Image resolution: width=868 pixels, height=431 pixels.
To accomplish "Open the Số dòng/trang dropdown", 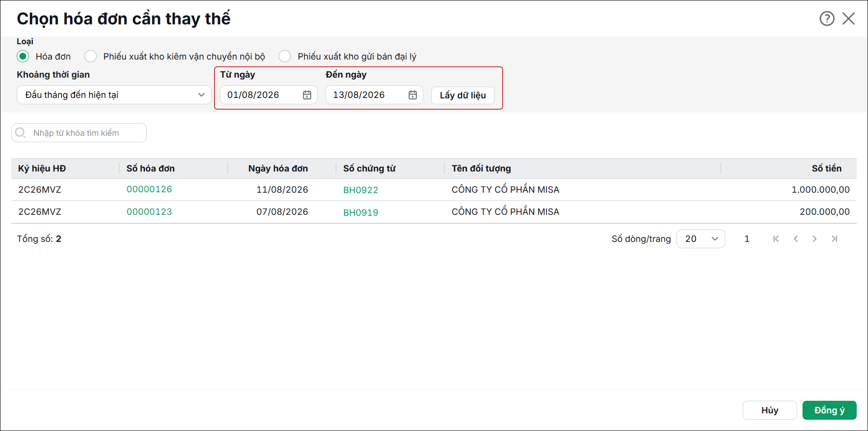I will pyautogui.click(x=701, y=239).
